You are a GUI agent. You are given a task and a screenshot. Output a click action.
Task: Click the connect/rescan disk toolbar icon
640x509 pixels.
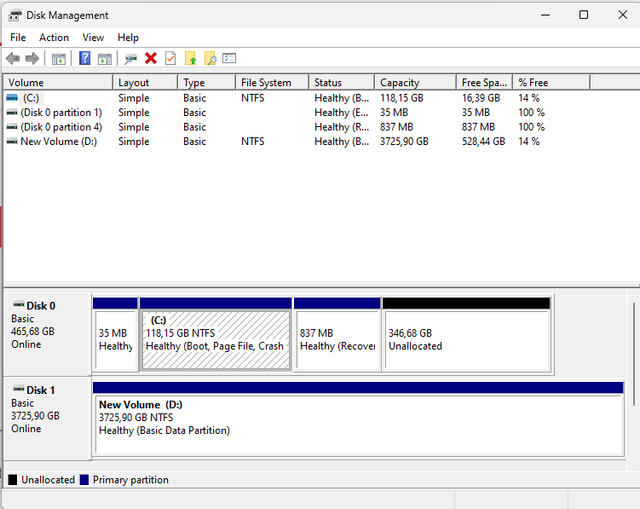131,59
